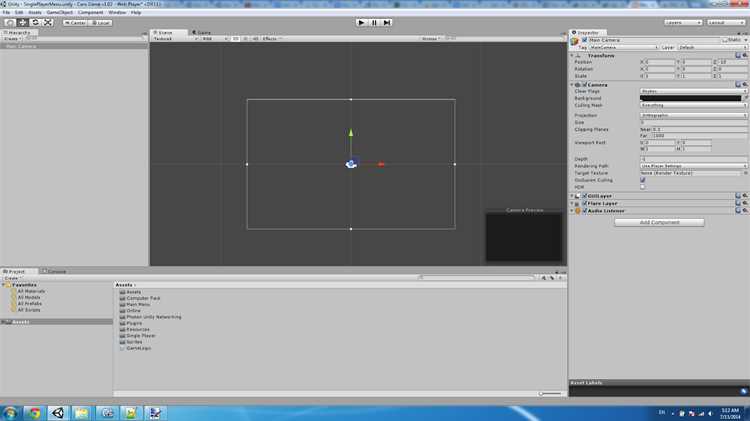Click the Main Camera object icon in Inspector
Screen dimensions: 750x421
click(575, 42)
